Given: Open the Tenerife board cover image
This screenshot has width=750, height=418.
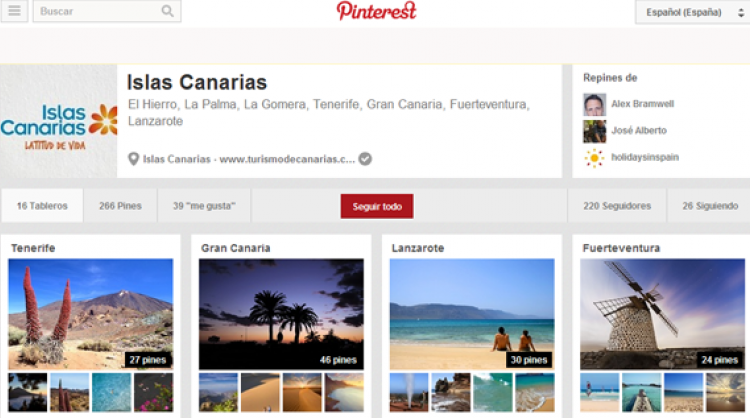Looking at the screenshot, I should pos(90,314).
